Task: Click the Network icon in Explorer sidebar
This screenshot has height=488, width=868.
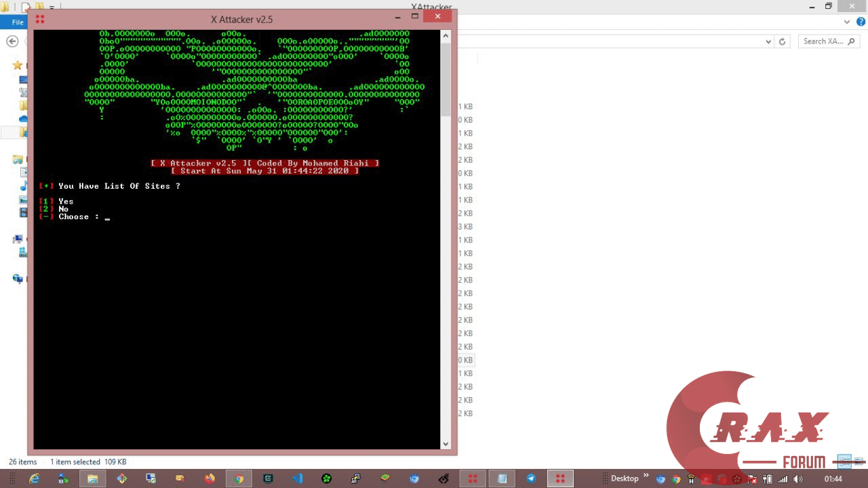Action: pos(18,278)
